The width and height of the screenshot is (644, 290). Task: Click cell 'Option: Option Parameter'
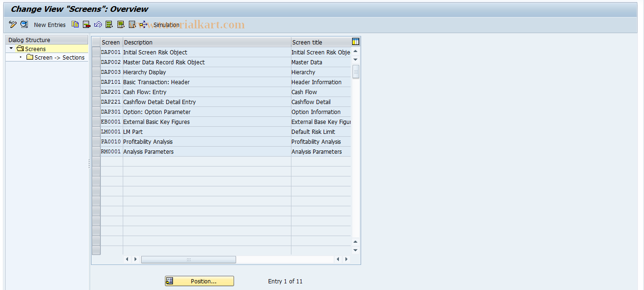(207, 112)
